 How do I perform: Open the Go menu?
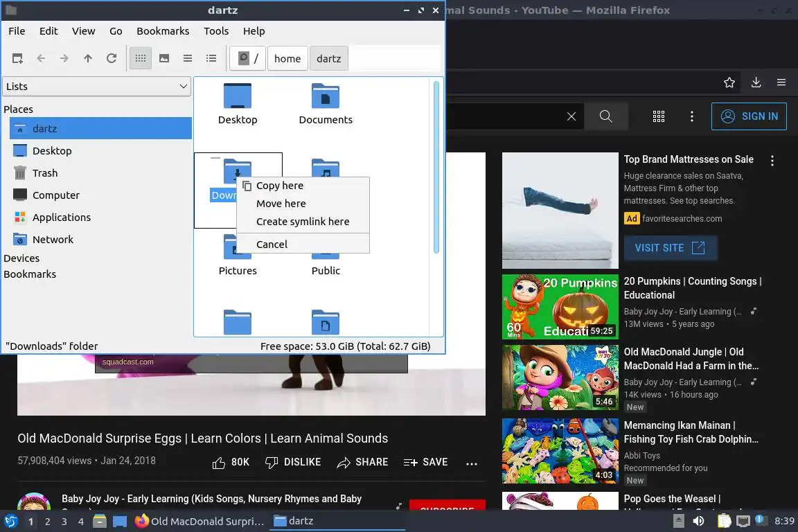(x=116, y=31)
